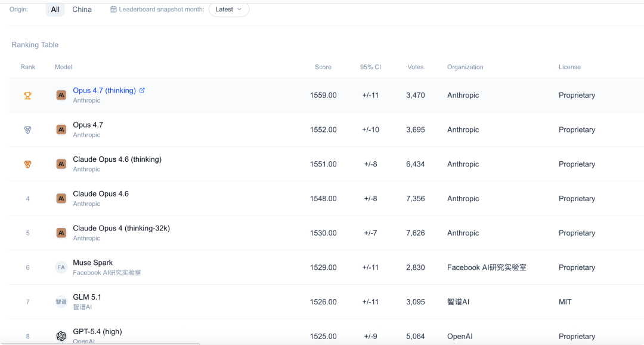Click the Votes column header
Viewport: 644px width, 345px height.
pos(415,67)
